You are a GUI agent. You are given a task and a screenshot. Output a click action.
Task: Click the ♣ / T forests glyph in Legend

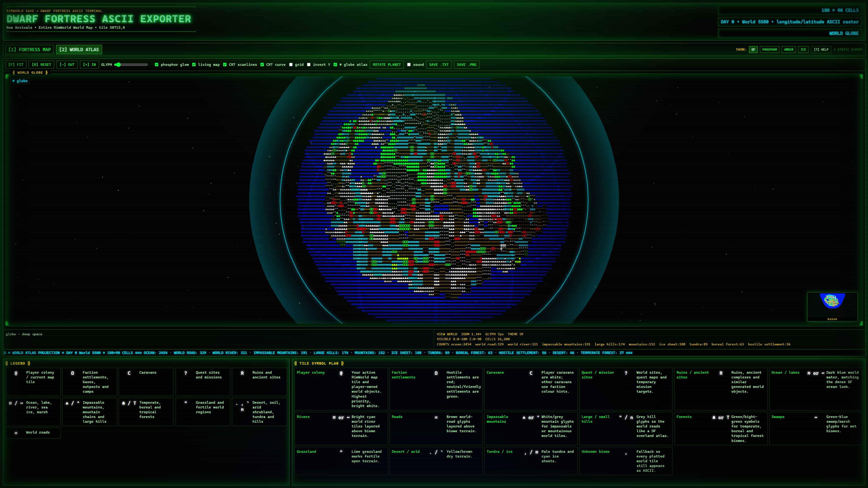129,403
